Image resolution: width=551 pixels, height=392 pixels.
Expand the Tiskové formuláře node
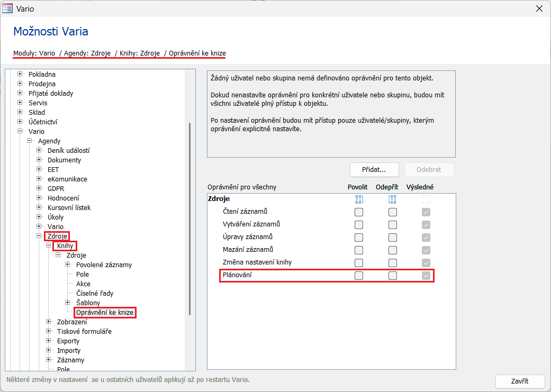[49, 332]
